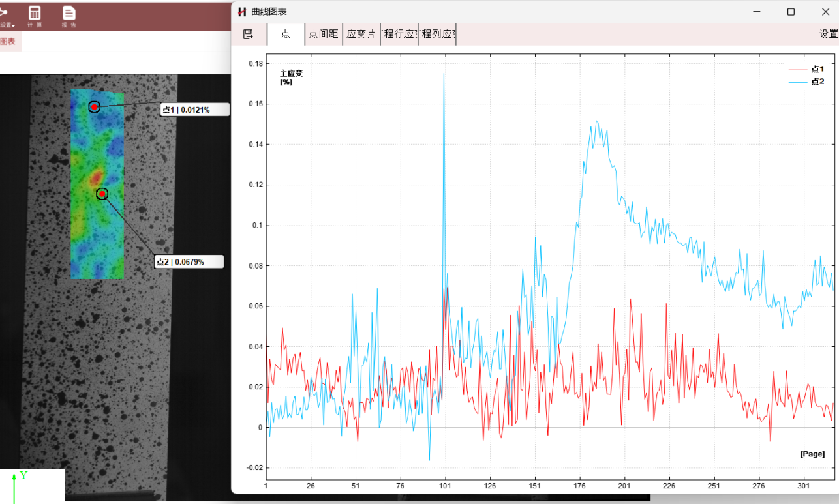
Task: Open the 报告 report tool
Action: coord(69,16)
